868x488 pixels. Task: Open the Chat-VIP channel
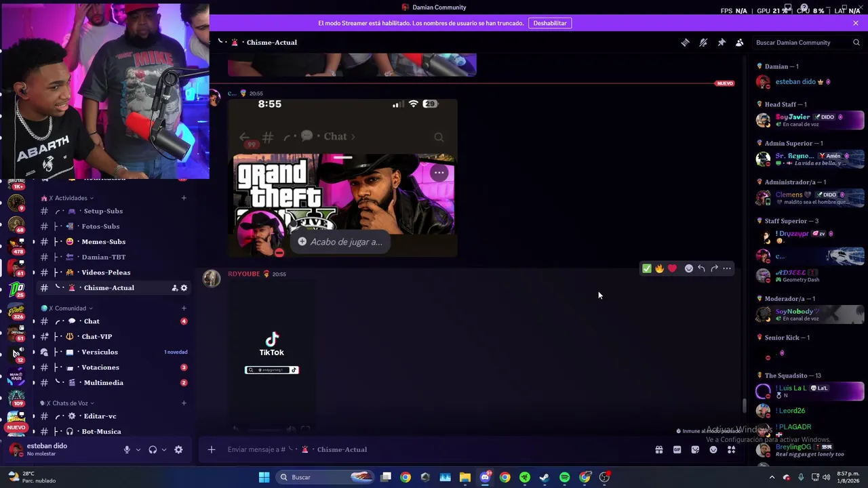click(114, 337)
